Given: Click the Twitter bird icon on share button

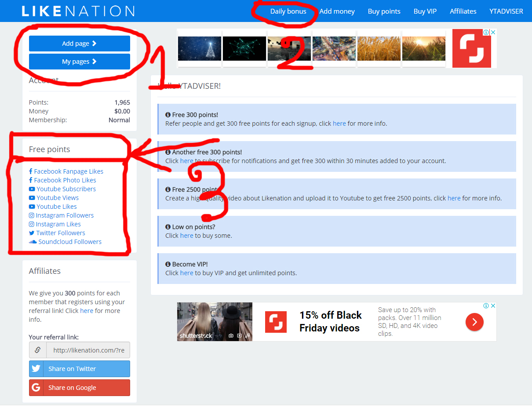Looking at the screenshot, I should pyautogui.click(x=36, y=369).
